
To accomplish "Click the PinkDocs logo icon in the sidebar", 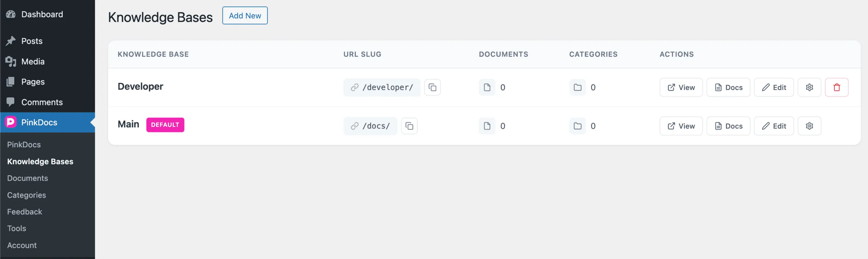I will pos(11,122).
